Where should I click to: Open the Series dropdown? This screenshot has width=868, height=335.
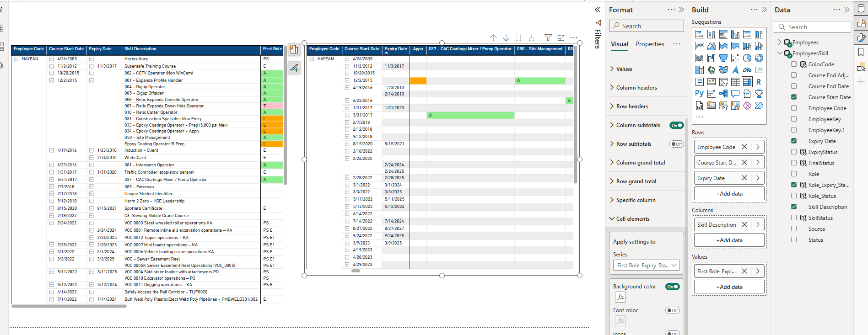646,266
